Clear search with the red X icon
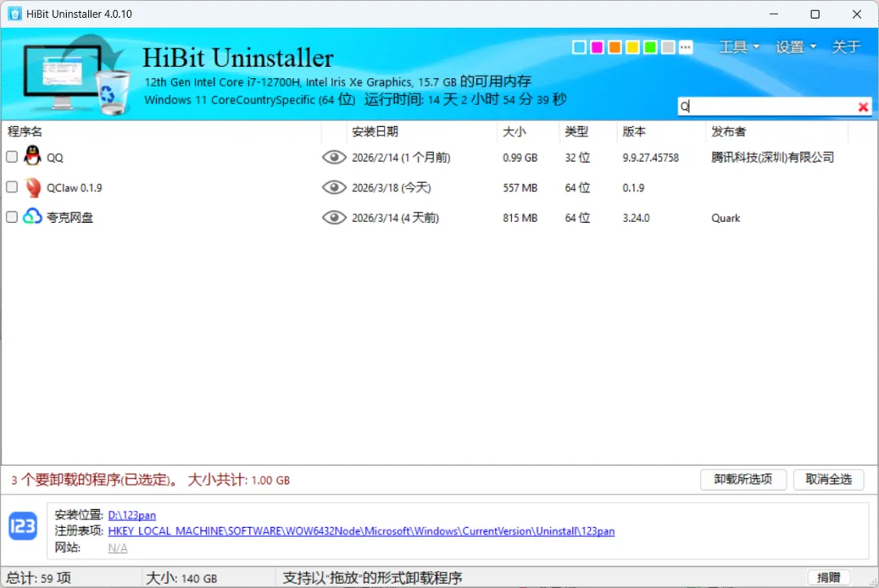 [x=864, y=107]
